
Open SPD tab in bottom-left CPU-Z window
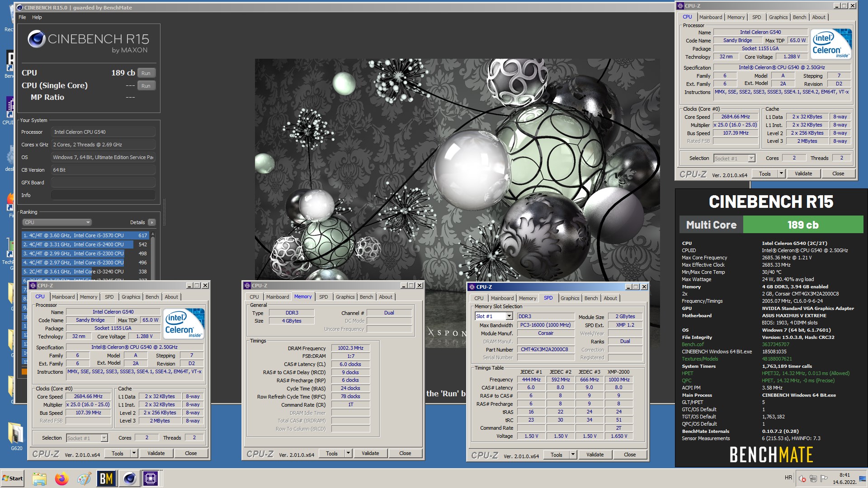point(109,297)
